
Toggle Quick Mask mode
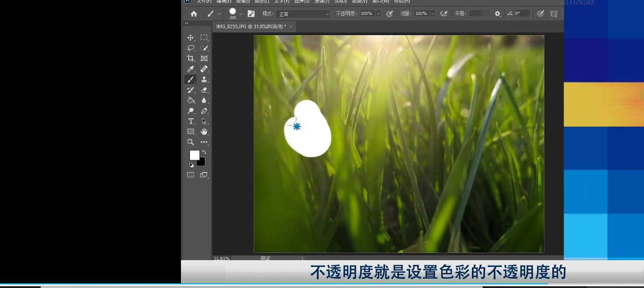(x=190, y=175)
